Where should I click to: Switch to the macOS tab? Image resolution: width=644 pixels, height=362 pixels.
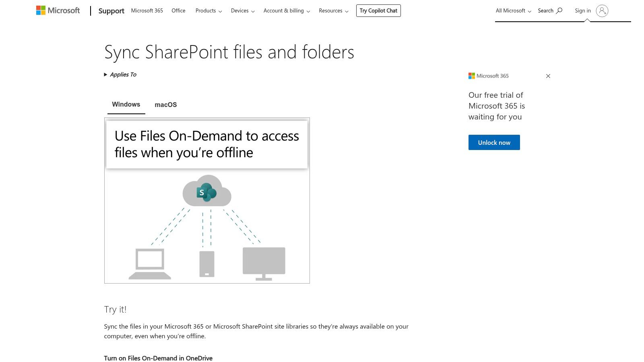165,104
